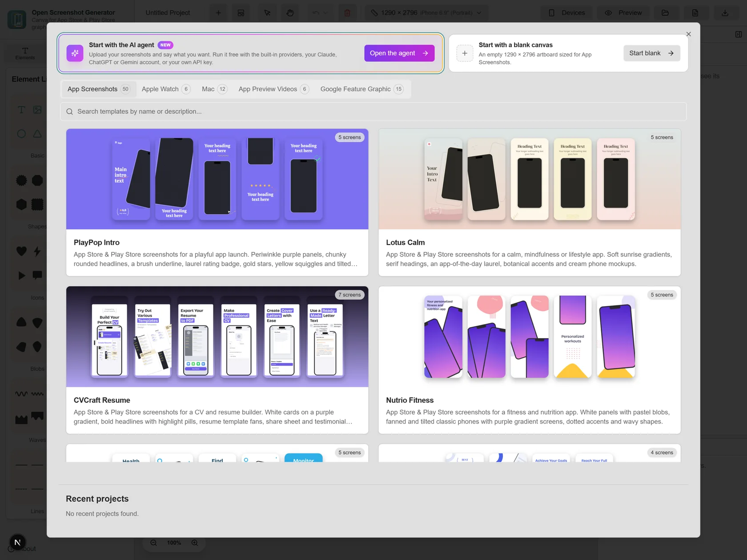Open the templates layout icon in the toolbar
The image size is (747, 560).
[241, 13]
